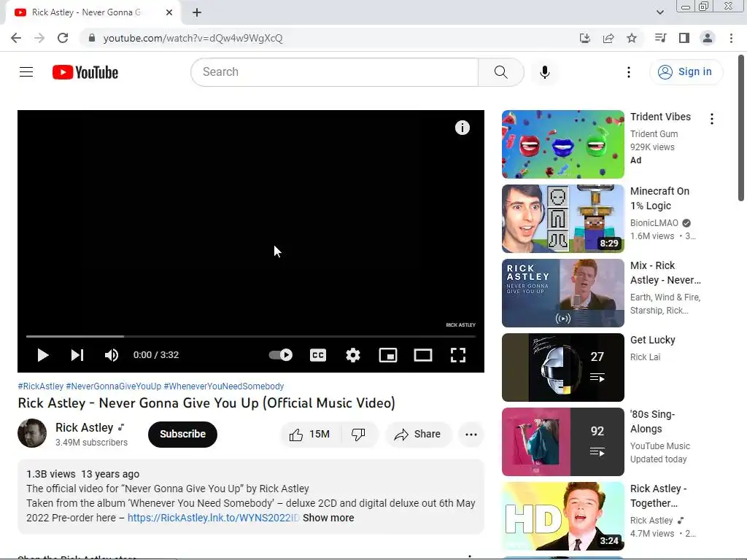The image size is (747, 560).
Task: Play the video
Action: (42, 355)
